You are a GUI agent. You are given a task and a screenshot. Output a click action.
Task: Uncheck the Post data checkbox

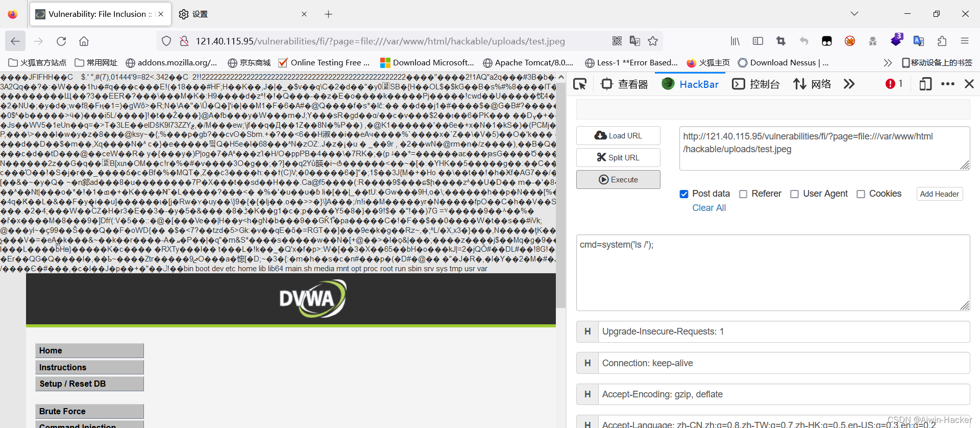[x=684, y=194]
